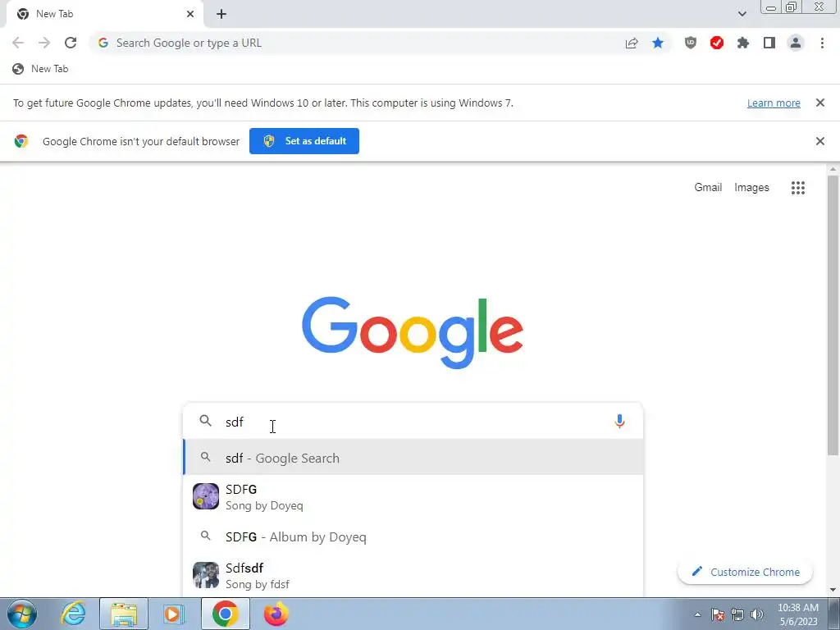Viewport: 840px width, 630px height.
Task: Open Windows Explorer from taskbar
Action: [x=124, y=614]
